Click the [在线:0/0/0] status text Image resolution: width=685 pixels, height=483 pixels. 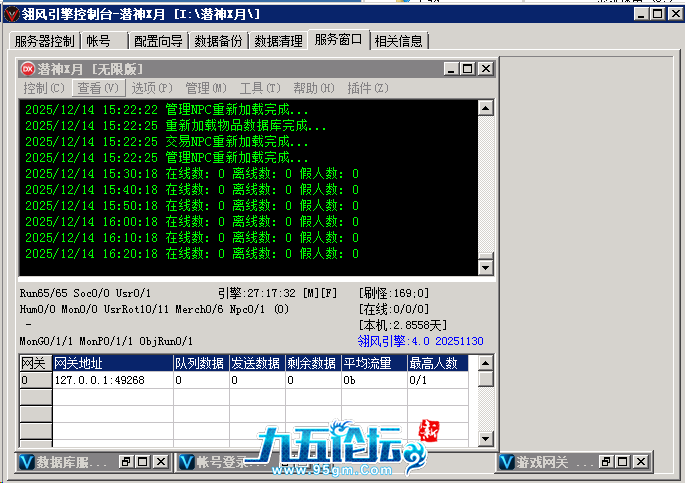pyautogui.click(x=394, y=309)
